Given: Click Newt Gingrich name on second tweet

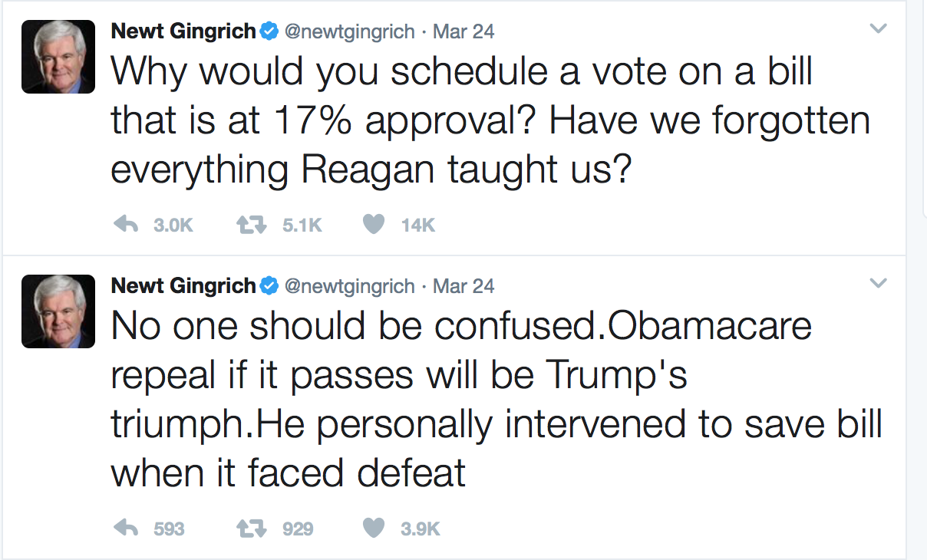Looking at the screenshot, I should 183,286.
